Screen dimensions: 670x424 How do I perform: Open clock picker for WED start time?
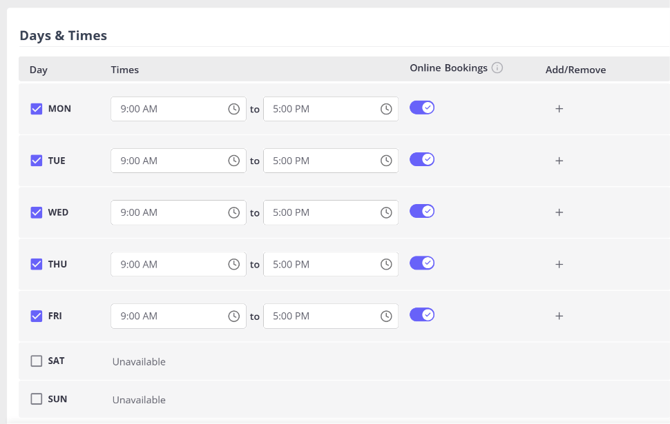[x=234, y=212]
